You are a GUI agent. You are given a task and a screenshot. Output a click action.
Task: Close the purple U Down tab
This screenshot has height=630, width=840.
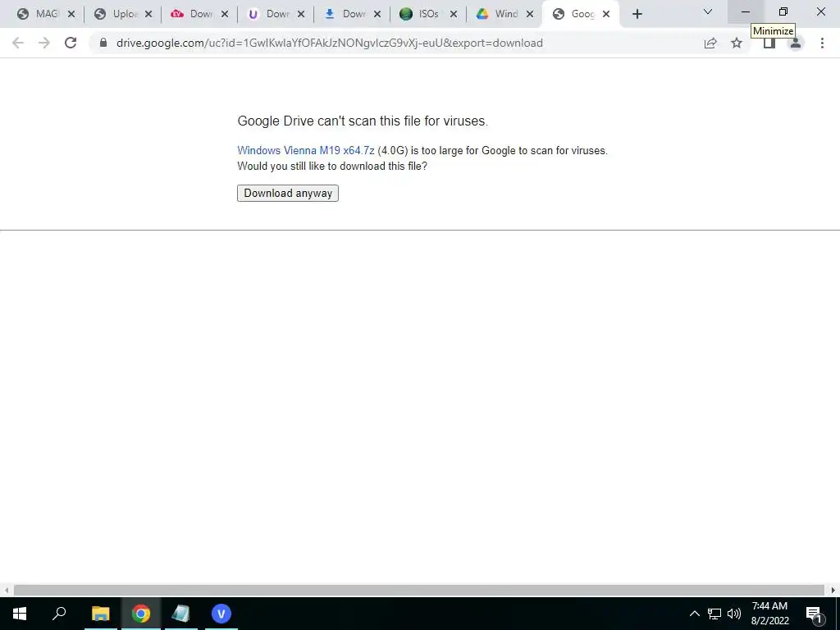pyautogui.click(x=301, y=15)
